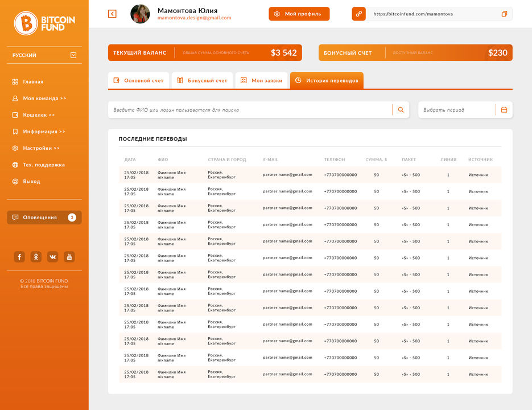Select the История переводов tab

(327, 80)
